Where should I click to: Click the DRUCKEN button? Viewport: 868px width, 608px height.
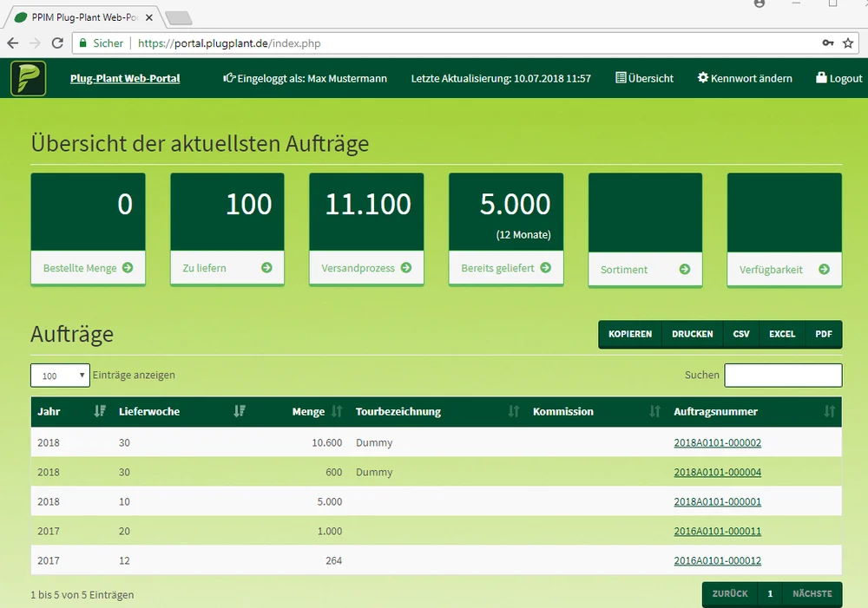[693, 334]
